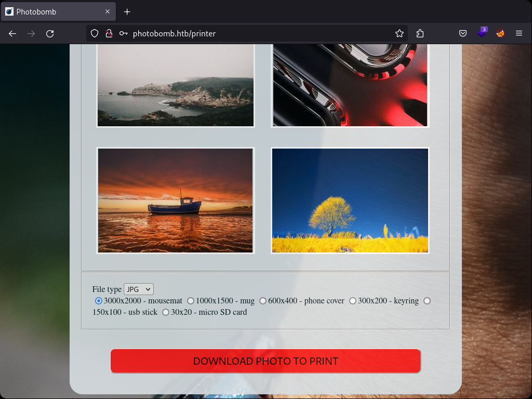Select 3000x2000 mousemat size option
Screen dimensions: 532x399
click(99, 301)
